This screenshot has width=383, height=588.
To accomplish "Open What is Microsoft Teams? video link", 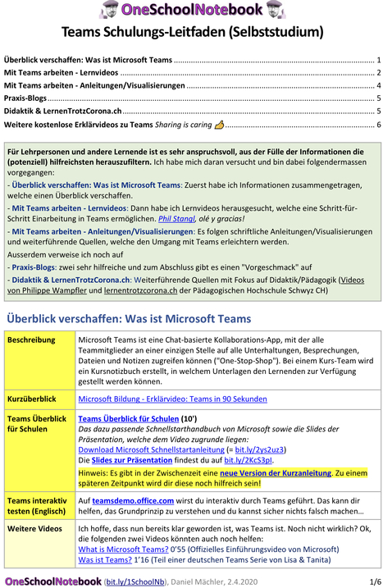I will click(123, 549).
